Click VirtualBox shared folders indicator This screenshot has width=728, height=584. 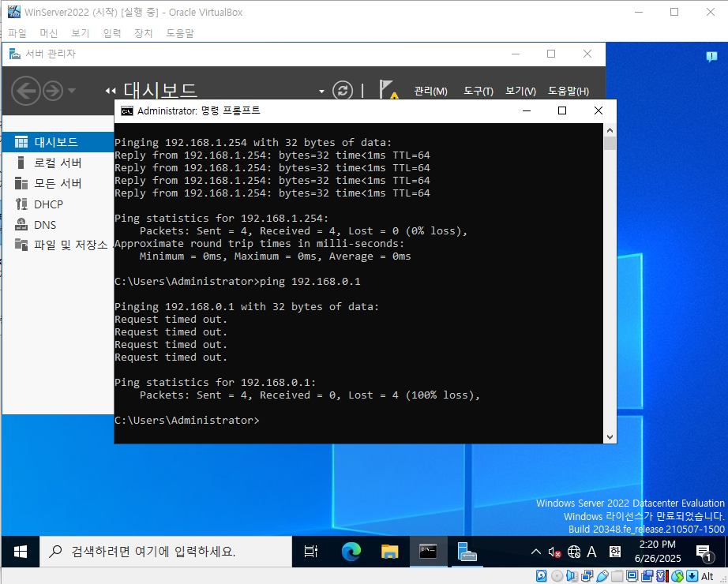pos(617,576)
